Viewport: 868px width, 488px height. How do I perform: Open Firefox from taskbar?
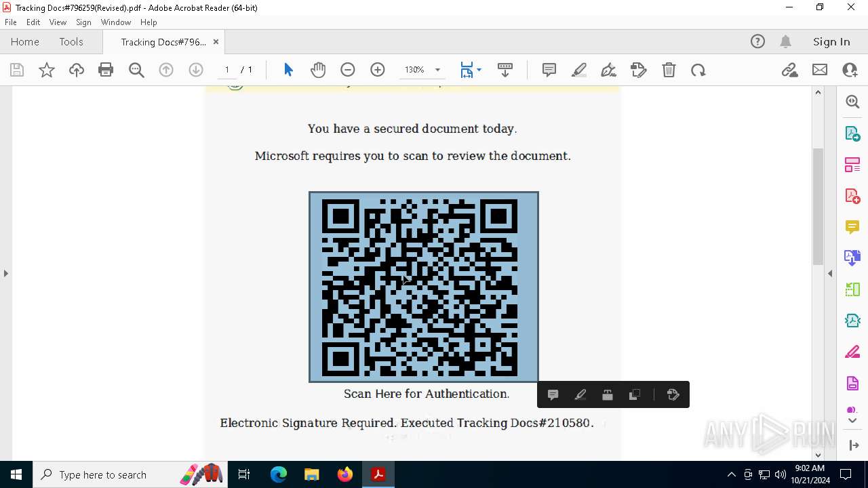point(345,474)
